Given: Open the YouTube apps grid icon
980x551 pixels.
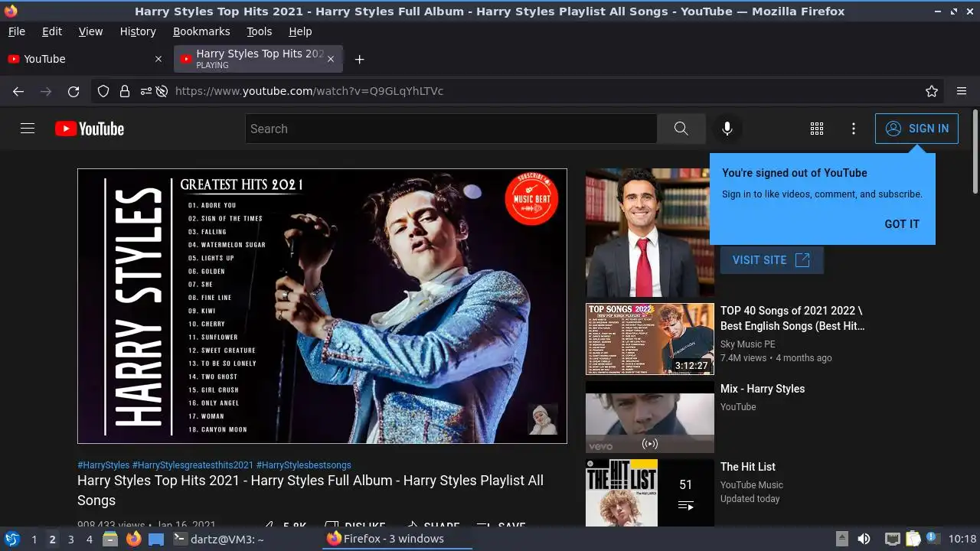Looking at the screenshot, I should tap(817, 129).
